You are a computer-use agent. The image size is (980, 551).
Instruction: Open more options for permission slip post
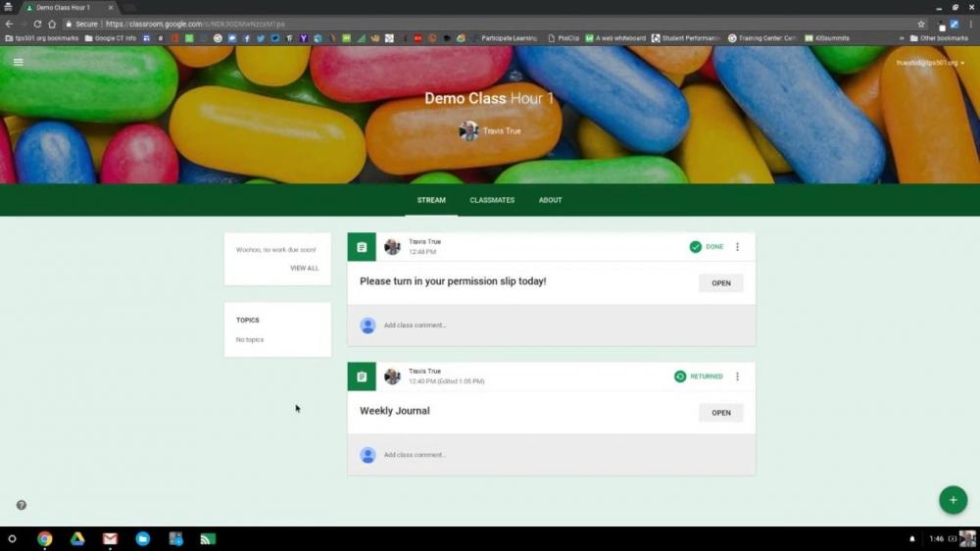coord(737,247)
